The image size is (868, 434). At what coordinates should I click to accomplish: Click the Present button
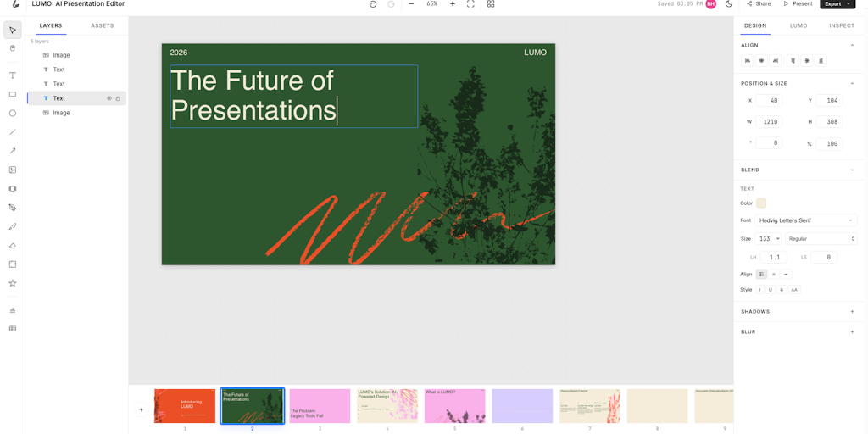coord(798,4)
